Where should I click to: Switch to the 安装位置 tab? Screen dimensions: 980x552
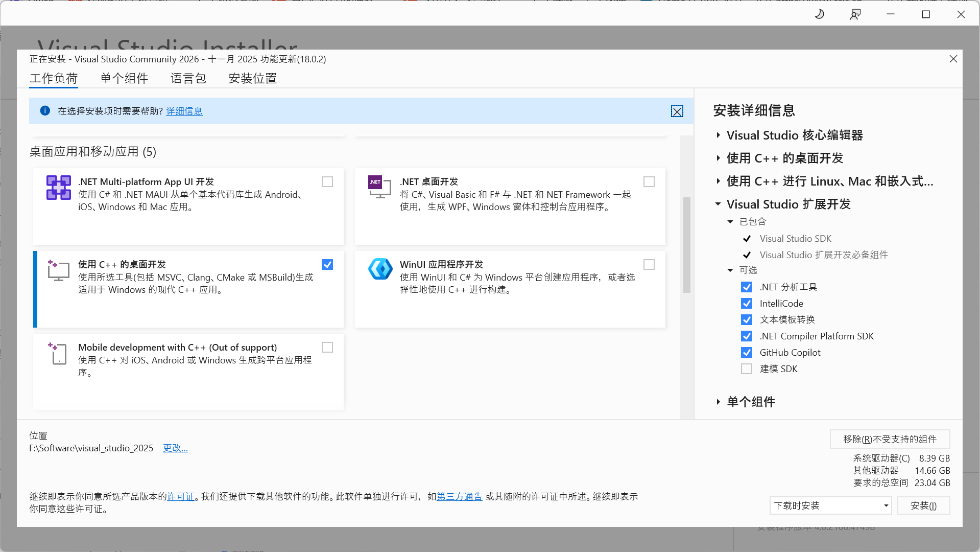253,79
